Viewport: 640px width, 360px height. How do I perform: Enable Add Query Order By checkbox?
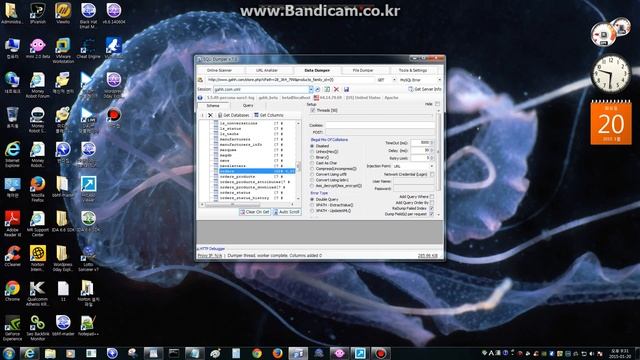click(432, 202)
